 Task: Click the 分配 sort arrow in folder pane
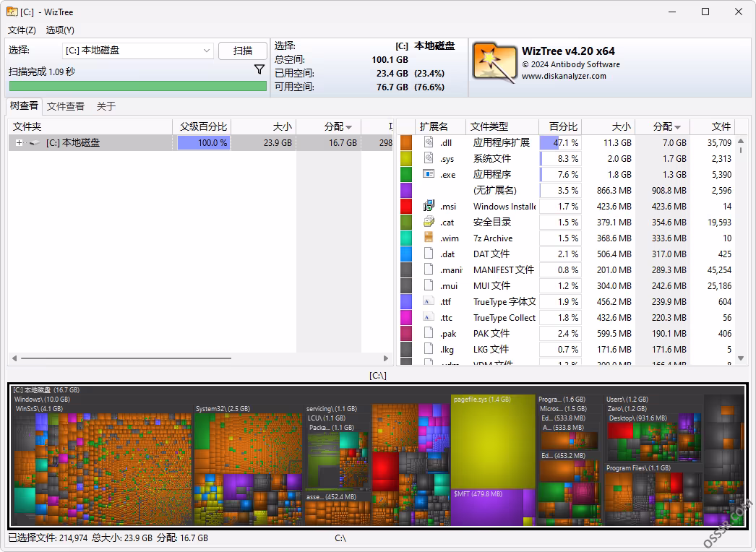pos(349,127)
